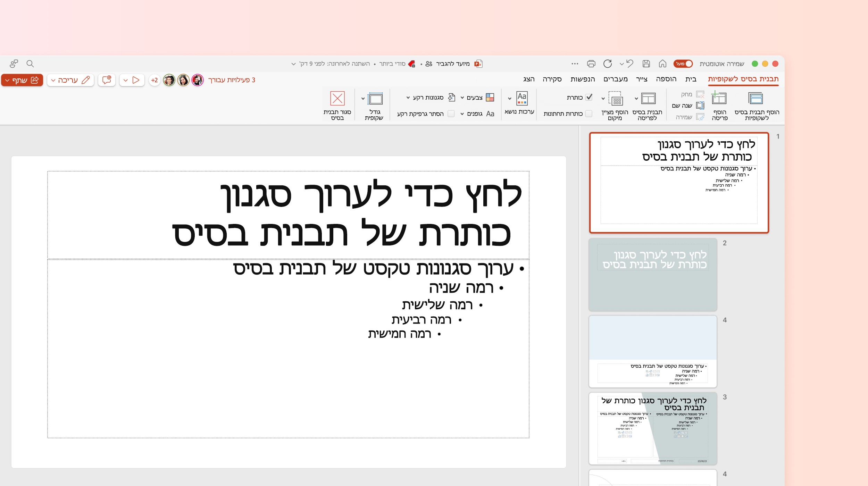Viewport: 868px width, 486px height.
Task: Expand the undo history dropdown arrow
Action: tap(621, 64)
